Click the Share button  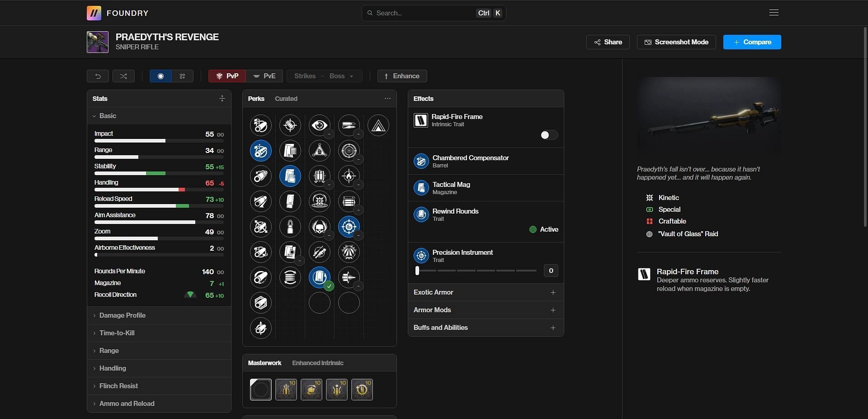pos(608,42)
